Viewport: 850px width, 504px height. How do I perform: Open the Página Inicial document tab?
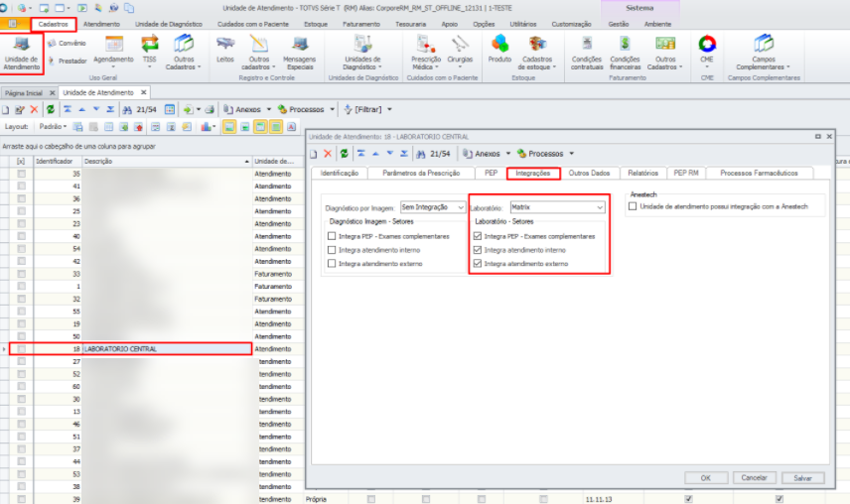(23, 93)
